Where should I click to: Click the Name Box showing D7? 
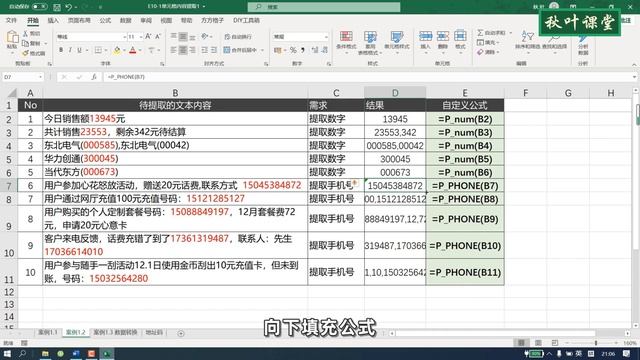tap(23, 77)
